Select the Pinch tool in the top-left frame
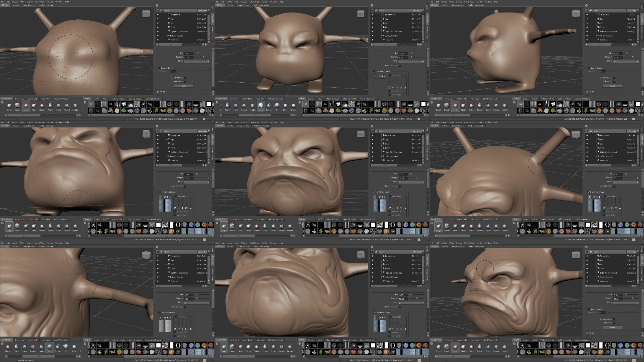This screenshot has height=362, width=644. 34,106
